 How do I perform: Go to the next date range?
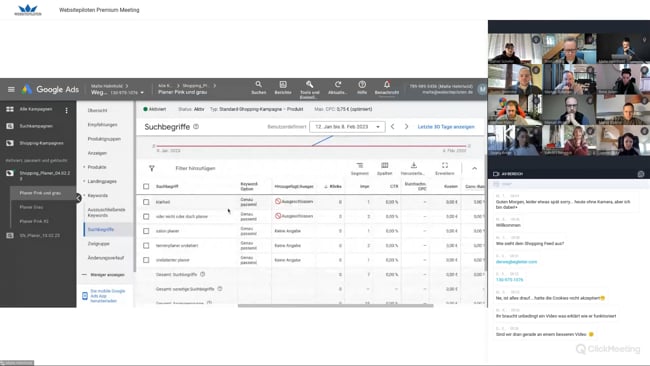tap(406, 126)
